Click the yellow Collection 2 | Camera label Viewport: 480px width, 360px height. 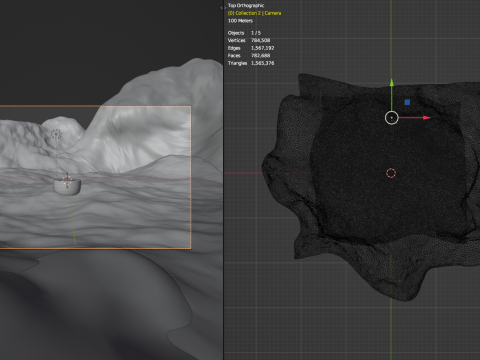click(254, 13)
